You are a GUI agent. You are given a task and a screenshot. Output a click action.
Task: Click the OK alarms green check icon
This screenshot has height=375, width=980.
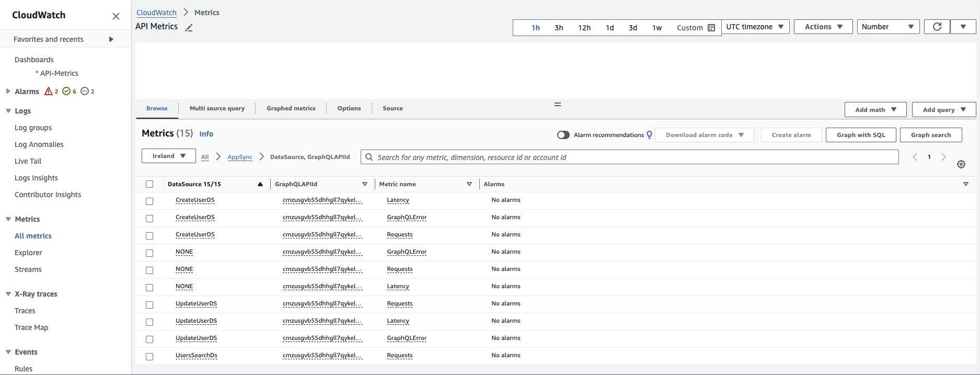(66, 92)
